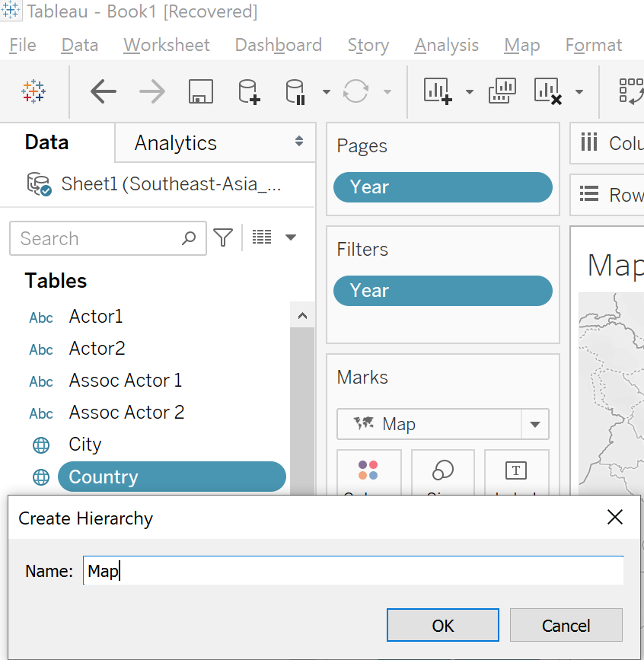The width and height of the screenshot is (644, 660).
Task: Click the filter funnel icon in Data pane
Action: (x=223, y=238)
